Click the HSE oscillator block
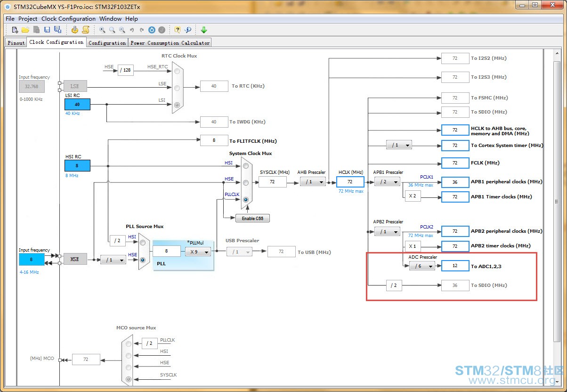Screen dimensions: 567x392 [75, 259]
